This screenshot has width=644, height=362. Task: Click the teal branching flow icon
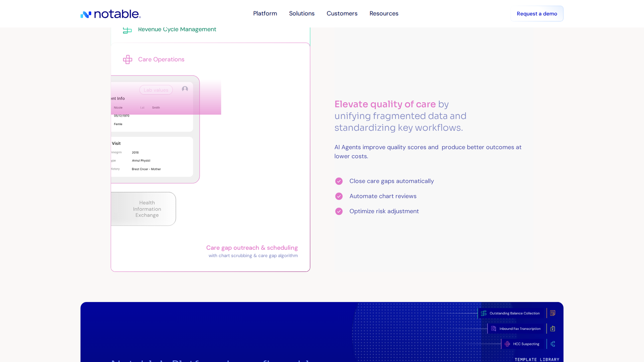tap(553, 344)
